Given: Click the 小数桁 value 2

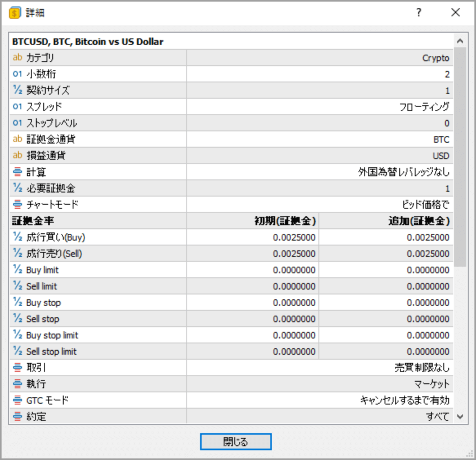Looking at the screenshot, I should pos(447,74).
